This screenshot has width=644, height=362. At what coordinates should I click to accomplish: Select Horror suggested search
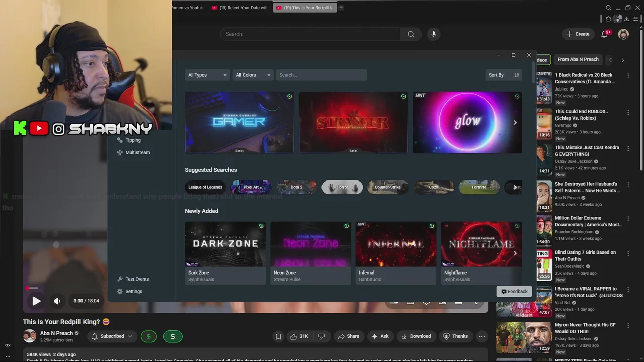(x=342, y=187)
